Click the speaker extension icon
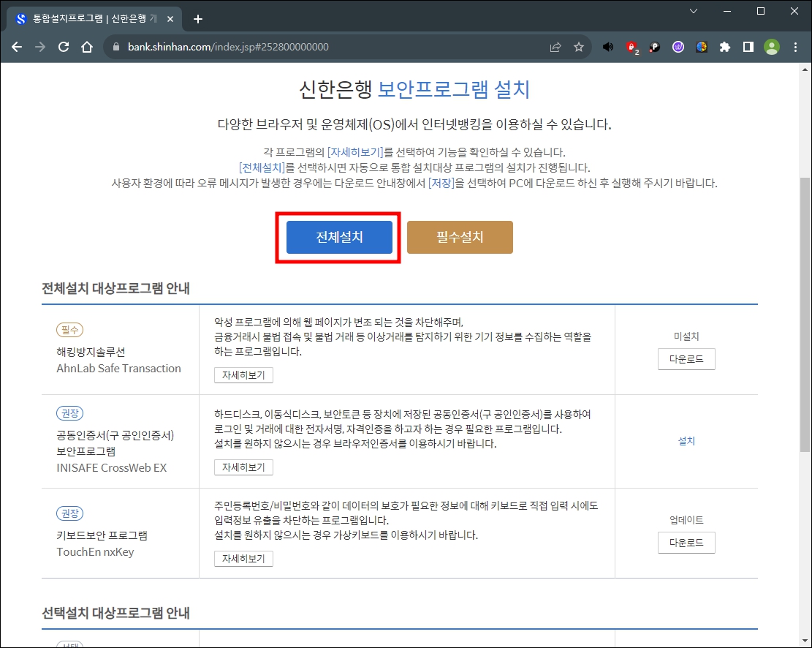Image resolution: width=812 pixels, height=648 pixels. coord(608,48)
